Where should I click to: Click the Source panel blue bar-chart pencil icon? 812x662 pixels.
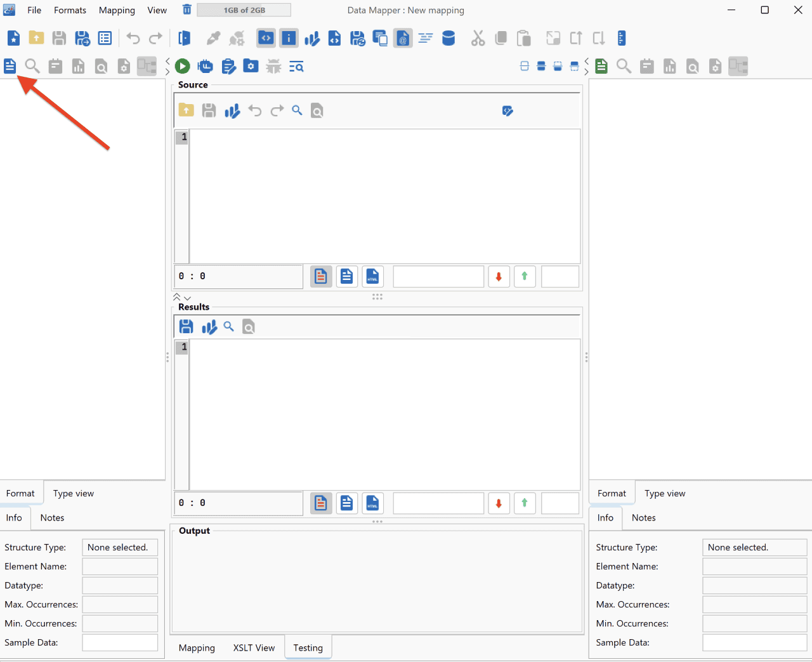point(232,111)
